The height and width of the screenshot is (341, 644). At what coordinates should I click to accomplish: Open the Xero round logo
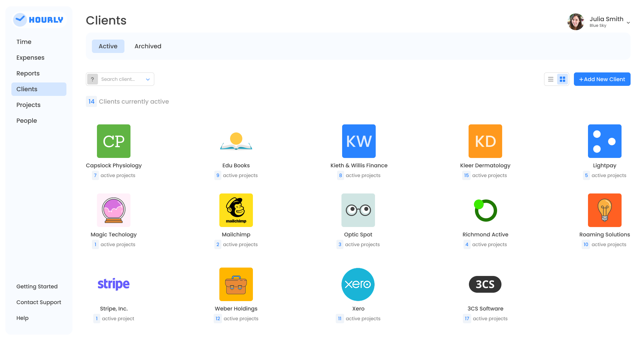tap(358, 284)
